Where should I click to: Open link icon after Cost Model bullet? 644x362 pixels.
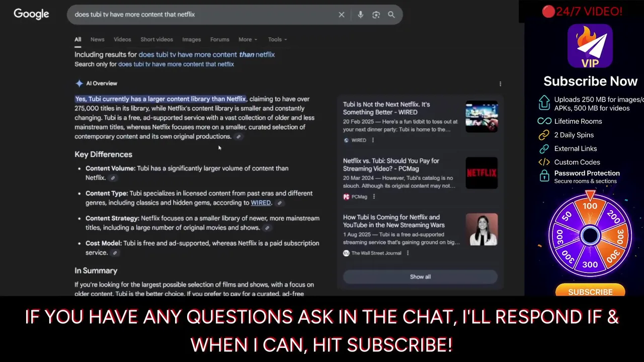pos(115,253)
